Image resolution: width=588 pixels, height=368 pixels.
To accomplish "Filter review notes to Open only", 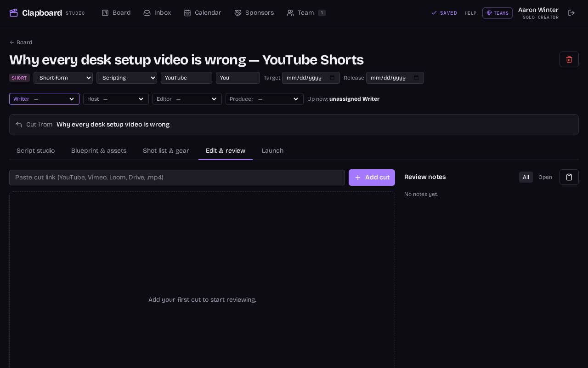I will pyautogui.click(x=545, y=177).
